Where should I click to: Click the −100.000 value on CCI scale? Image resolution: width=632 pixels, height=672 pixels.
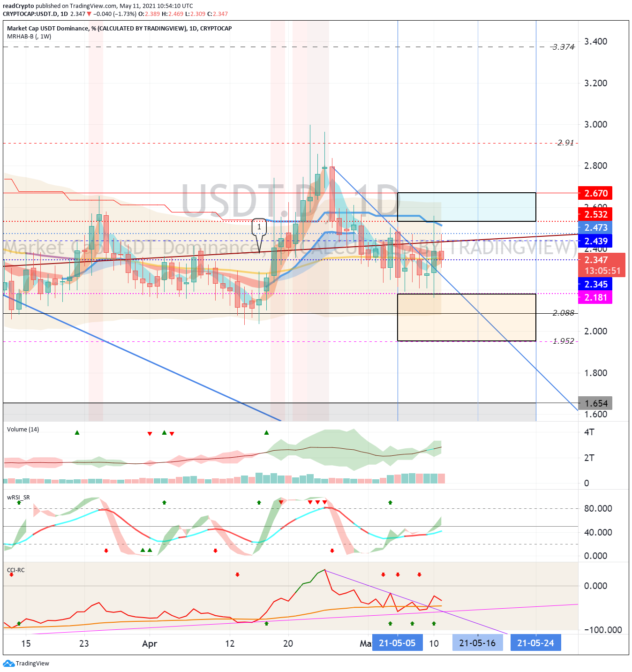[602, 630]
